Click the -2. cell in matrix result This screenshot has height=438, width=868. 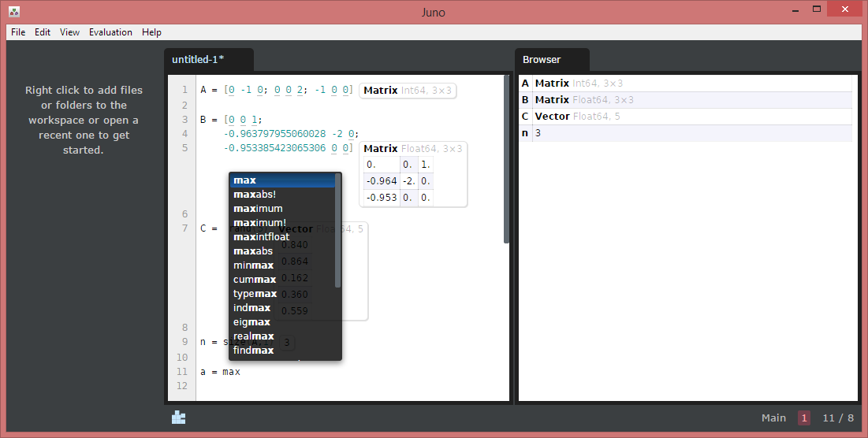tap(408, 181)
